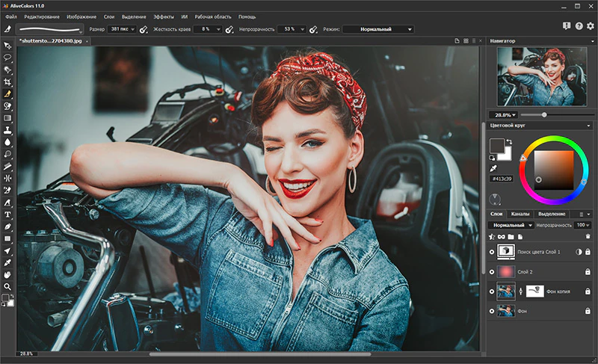Screen dimensions: 598x364
Task: Select the Move tool in the toolbar
Action: tap(7, 46)
